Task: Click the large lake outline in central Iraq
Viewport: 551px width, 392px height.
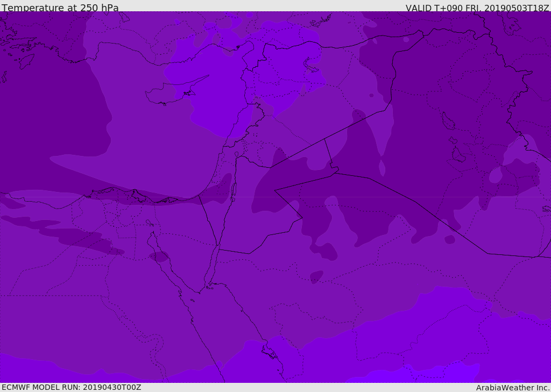Action: (448, 121)
